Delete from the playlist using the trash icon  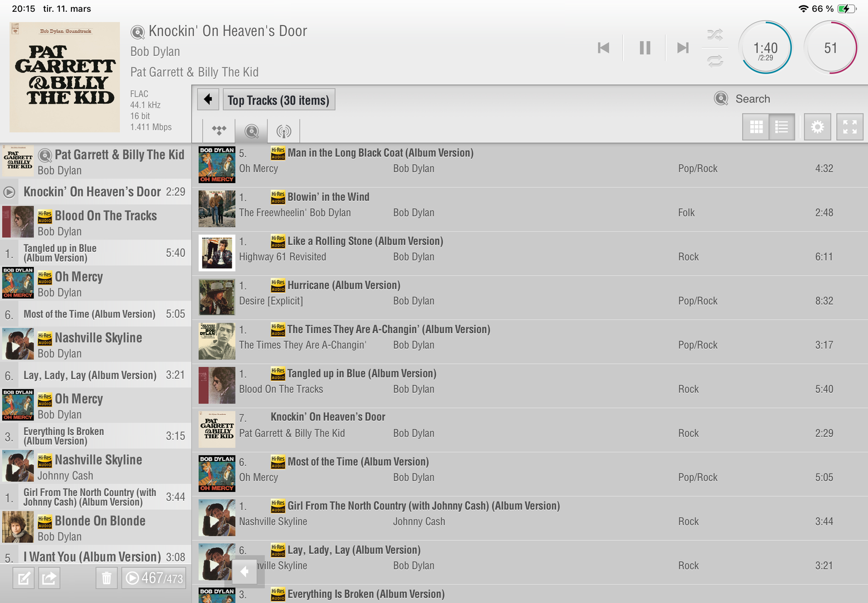[x=107, y=578]
